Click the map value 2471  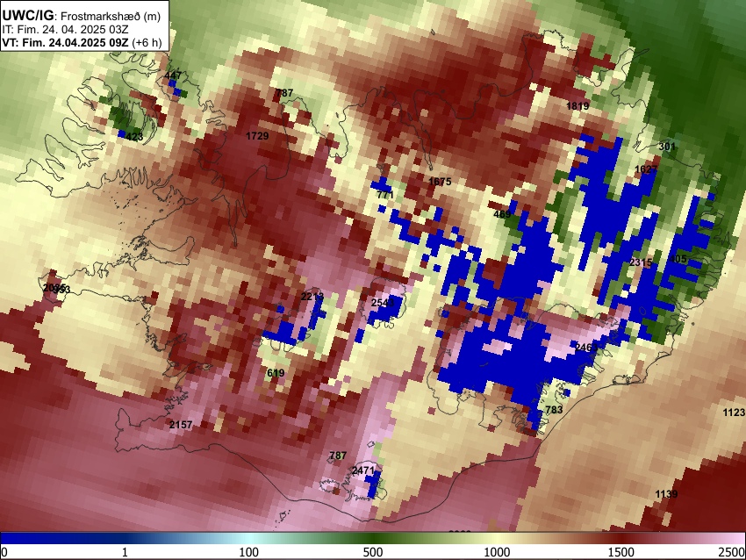tap(363, 470)
